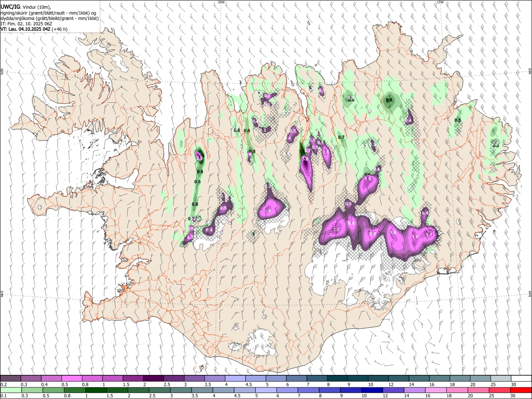
Task: Pick the navy blue 10 swatch in lower scale
Action: pos(372,390)
